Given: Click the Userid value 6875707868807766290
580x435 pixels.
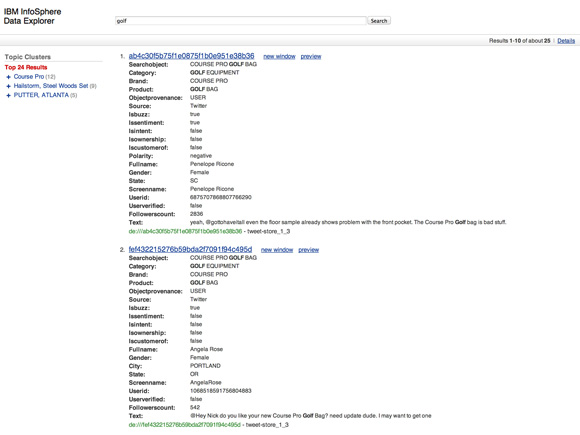Looking at the screenshot, I should pos(221,197).
